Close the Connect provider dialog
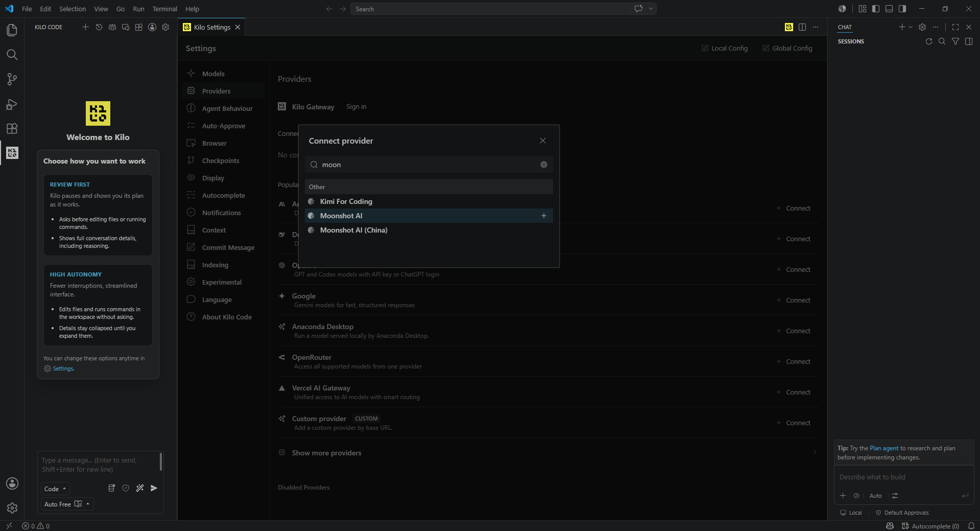This screenshot has width=980, height=531. [543, 141]
